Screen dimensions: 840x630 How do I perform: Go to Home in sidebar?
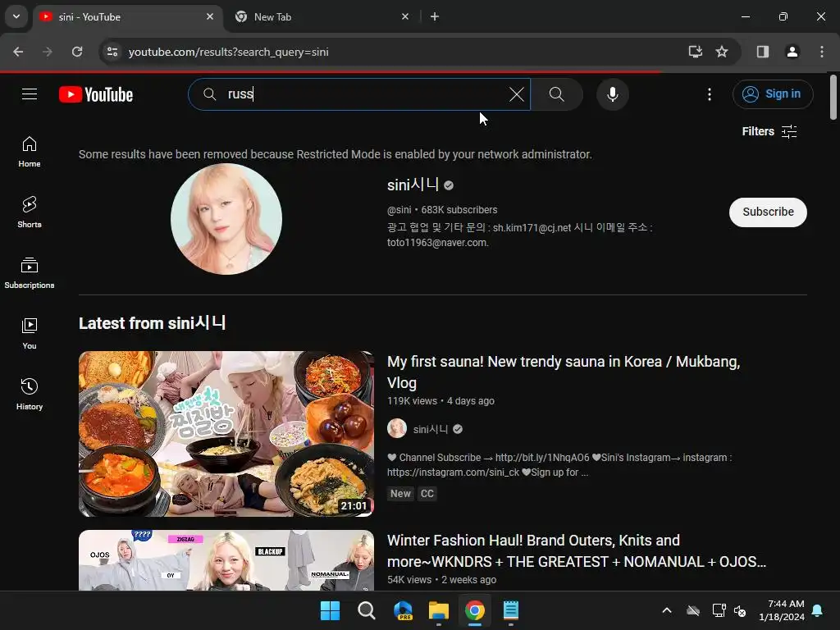click(30, 152)
